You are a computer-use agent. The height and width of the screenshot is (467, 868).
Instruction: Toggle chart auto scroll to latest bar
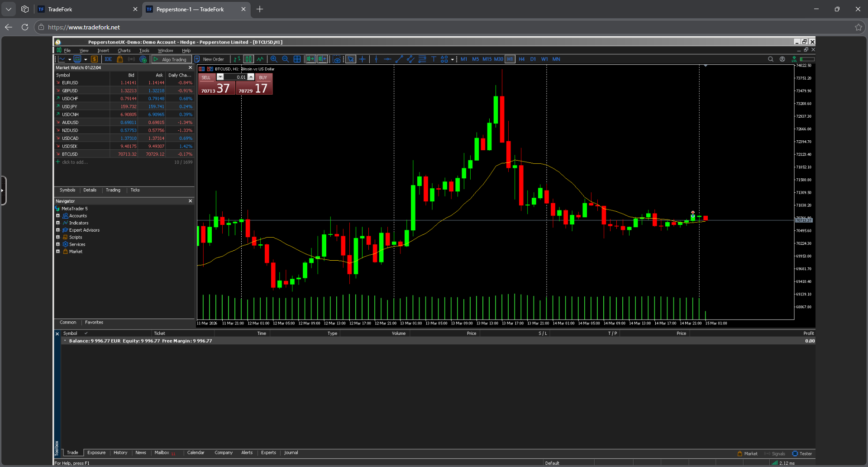click(x=310, y=59)
